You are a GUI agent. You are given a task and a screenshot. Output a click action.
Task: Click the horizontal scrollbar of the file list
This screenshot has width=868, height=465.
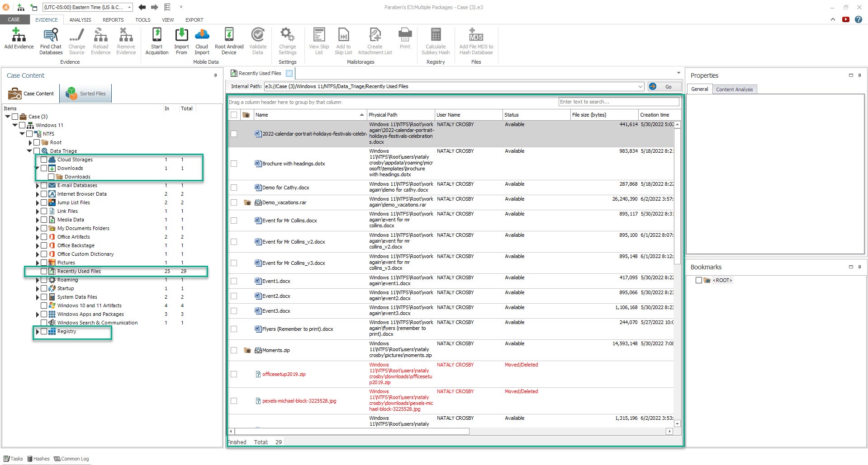point(352,432)
